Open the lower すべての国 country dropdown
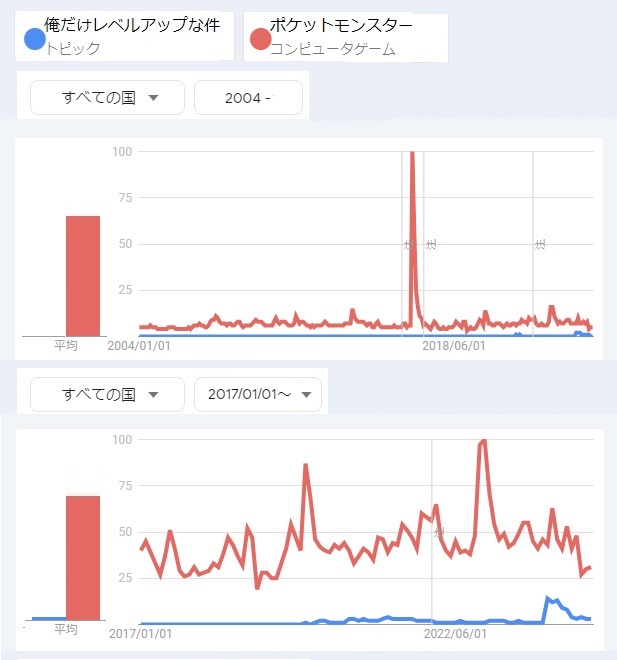The width and height of the screenshot is (617, 660). 108,394
